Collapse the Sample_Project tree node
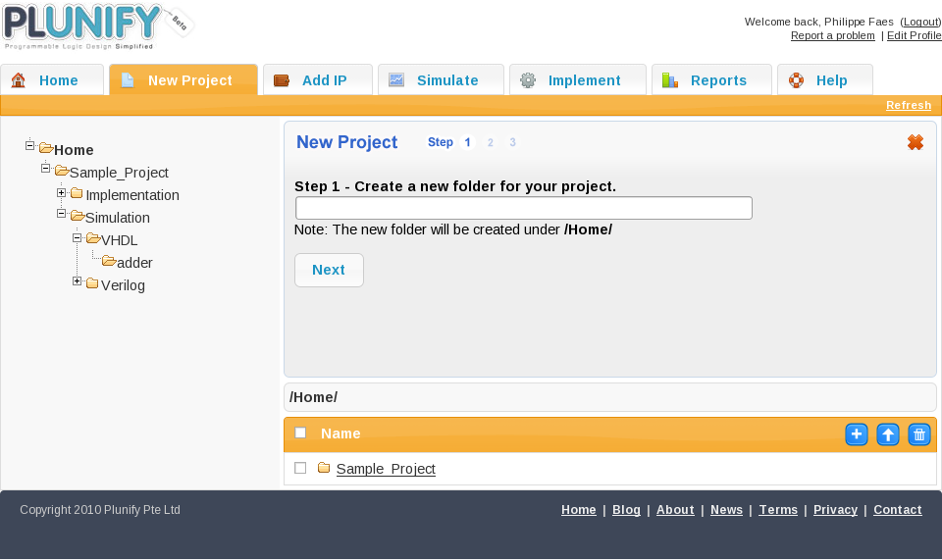942x560 pixels. [46, 168]
